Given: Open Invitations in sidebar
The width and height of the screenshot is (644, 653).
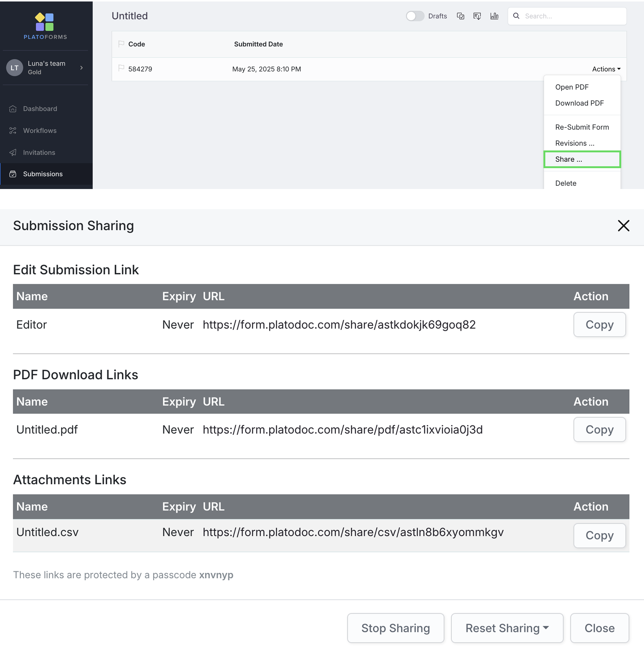Looking at the screenshot, I should point(39,152).
